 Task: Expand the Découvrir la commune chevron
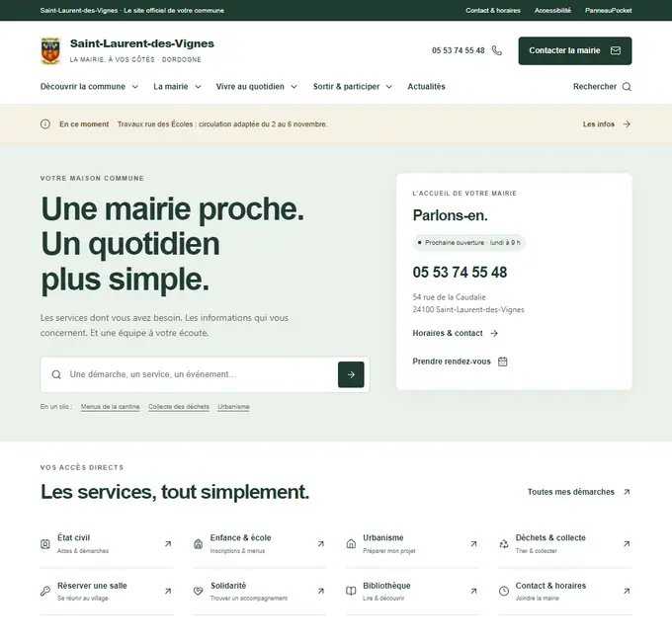(x=135, y=87)
